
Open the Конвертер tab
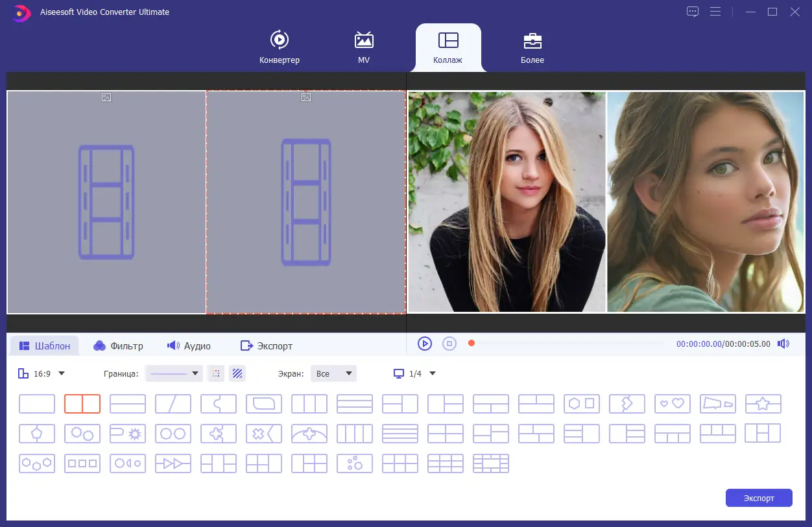(x=280, y=47)
